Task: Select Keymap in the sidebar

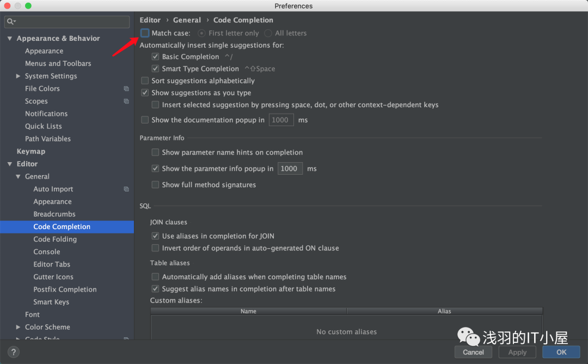Action: pyautogui.click(x=31, y=151)
